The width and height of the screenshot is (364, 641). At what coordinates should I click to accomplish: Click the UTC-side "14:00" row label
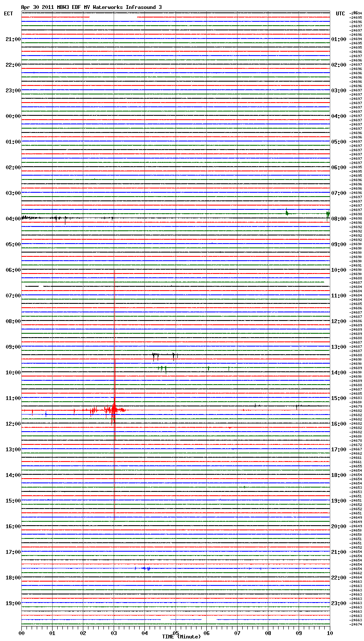[x=339, y=373]
